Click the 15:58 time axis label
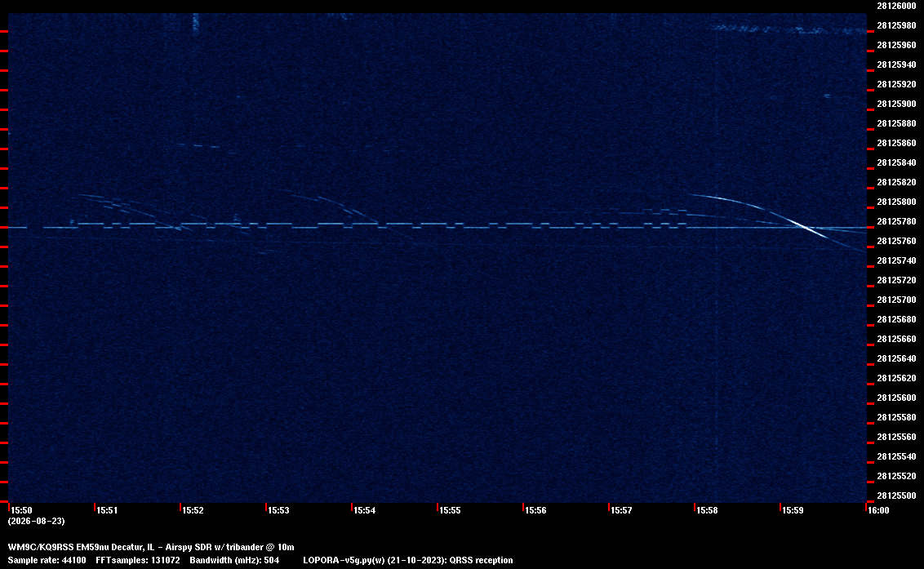 coord(707,510)
